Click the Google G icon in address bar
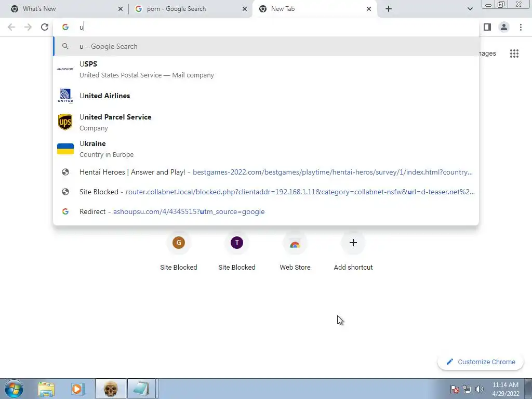532x399 pixels. [65, 27]
